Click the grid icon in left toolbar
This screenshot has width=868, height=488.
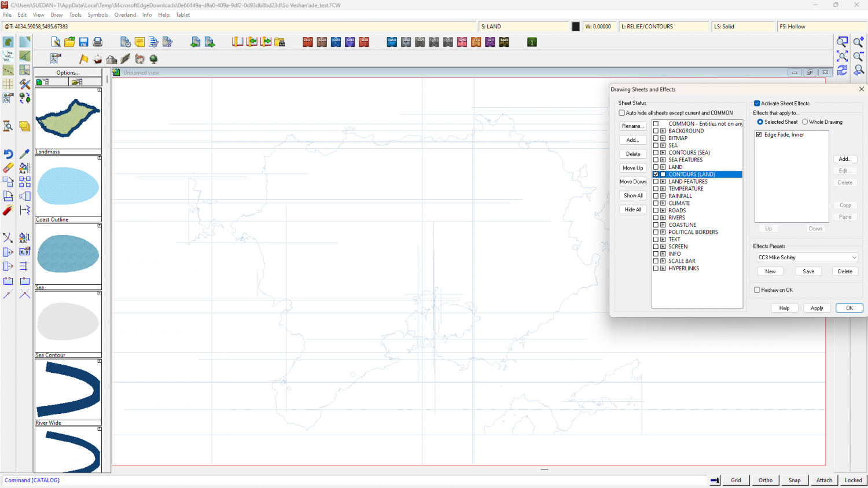[x=8, y=84]
